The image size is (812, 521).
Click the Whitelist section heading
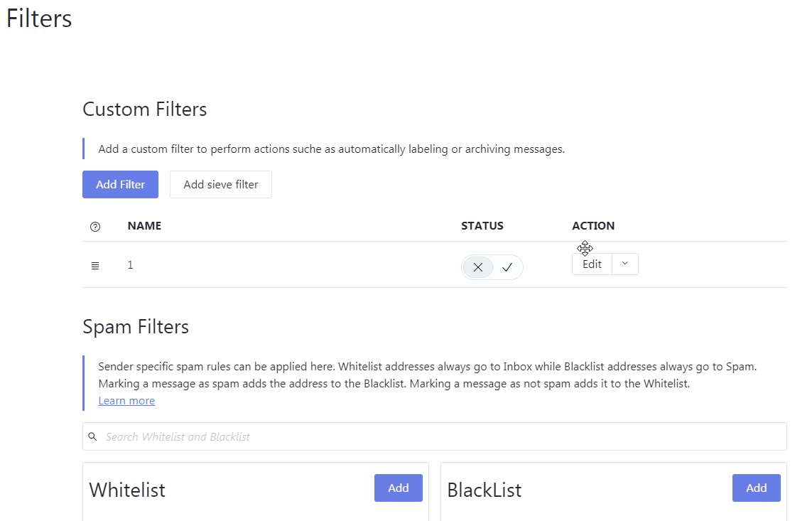(x=127, y=490)
